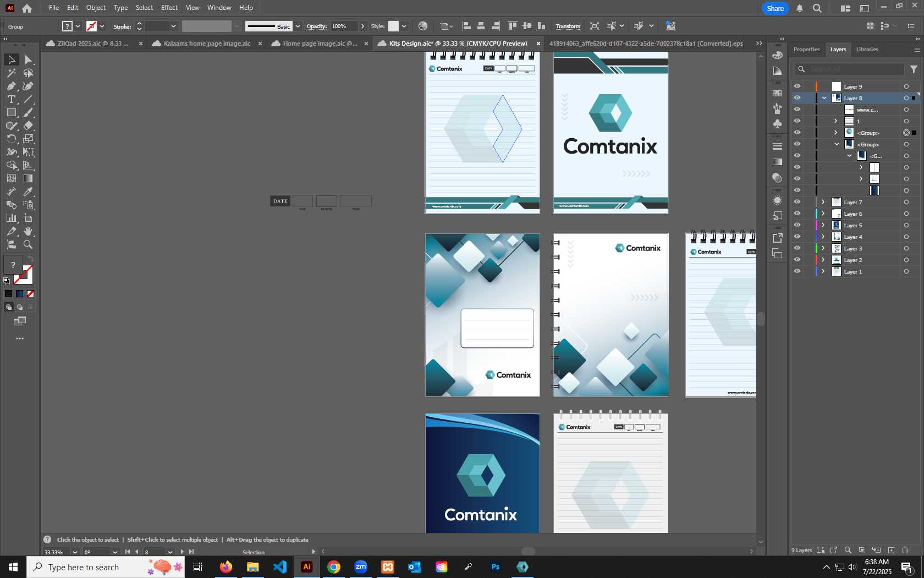Image resolution: width=924 pixels, height=578 pixels.
Task: Toggle visibility of Layer 3
Action: [797, 248]
